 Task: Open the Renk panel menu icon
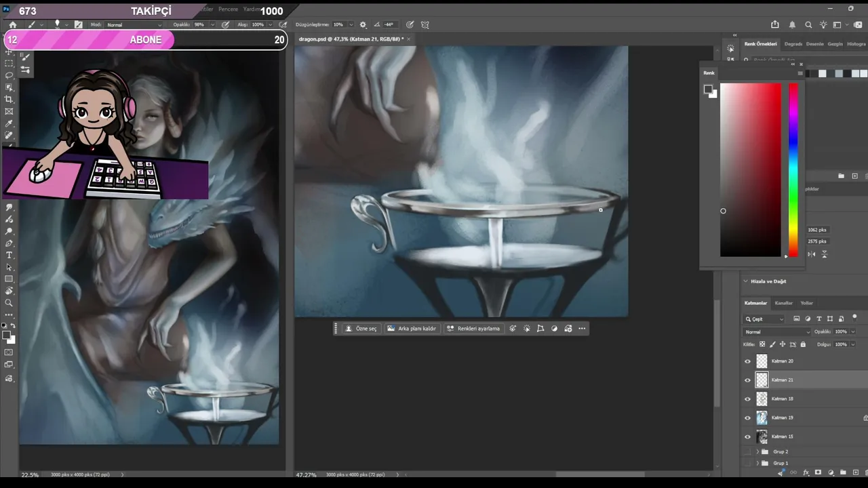pyautogui.click(x=800, y=73)
